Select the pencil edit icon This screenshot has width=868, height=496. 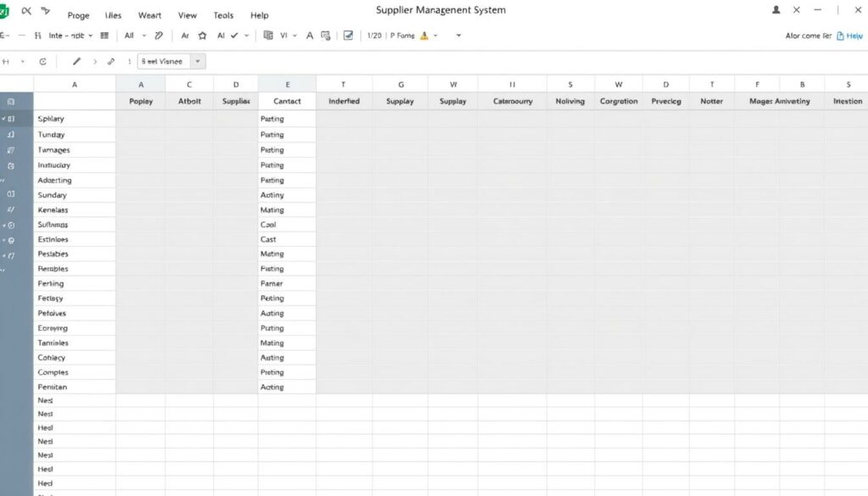click(x=76, y=61)
